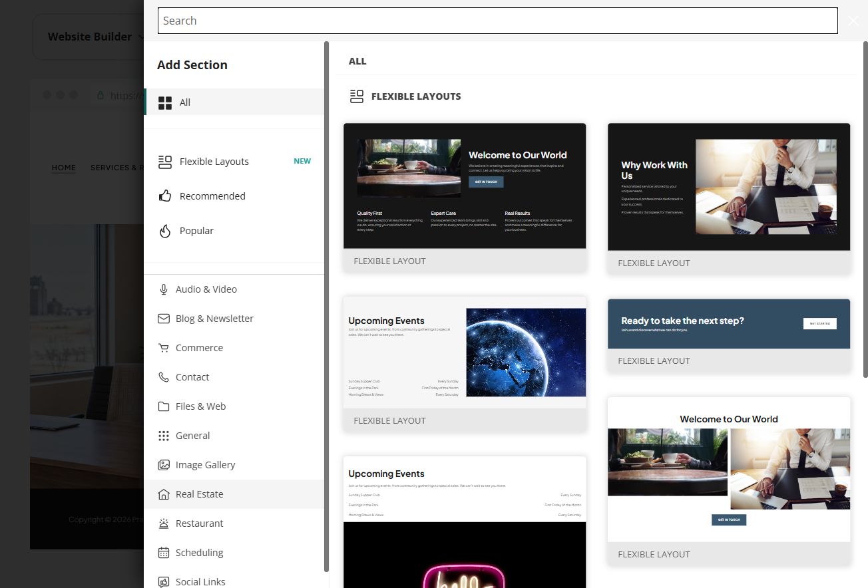Click the Blog & Newsletter envelope icon

point(164,319)
